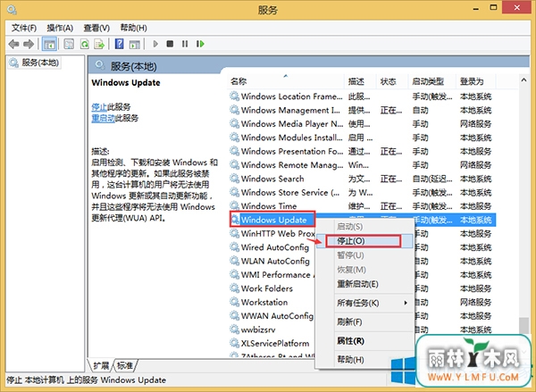The height and width of the screenshot is (392, 536).
Task: Click the gear icon beside Wired AutoConfig
Action: [234, 247]
